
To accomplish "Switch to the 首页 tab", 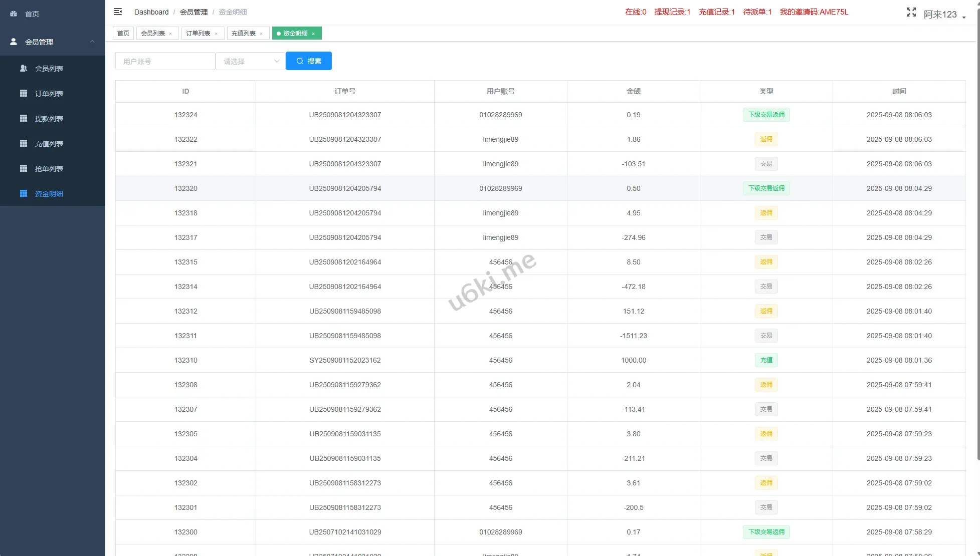I will pyautogui.click(x=123, y=34).
